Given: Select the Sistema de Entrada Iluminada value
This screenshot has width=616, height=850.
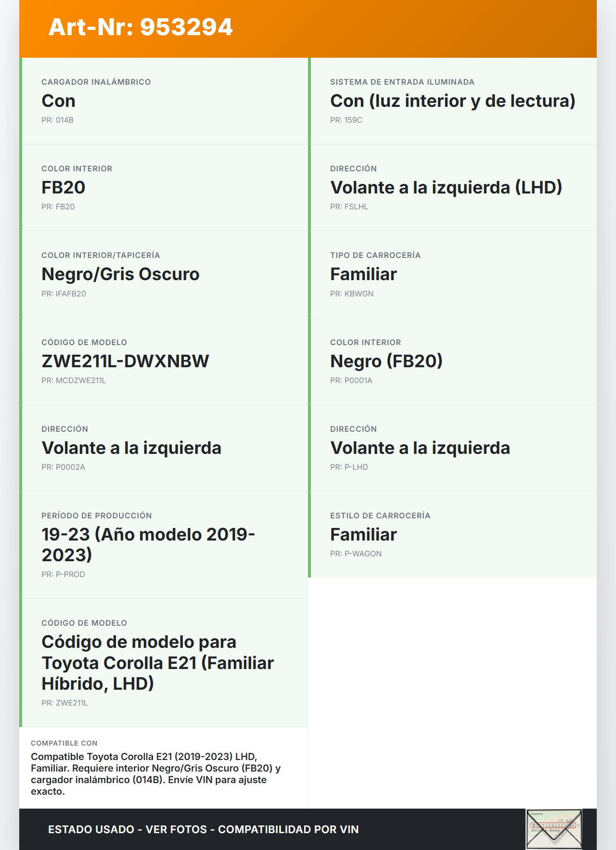Looking at the screenshot, I should pyautogui.click(x=452, y=101).
